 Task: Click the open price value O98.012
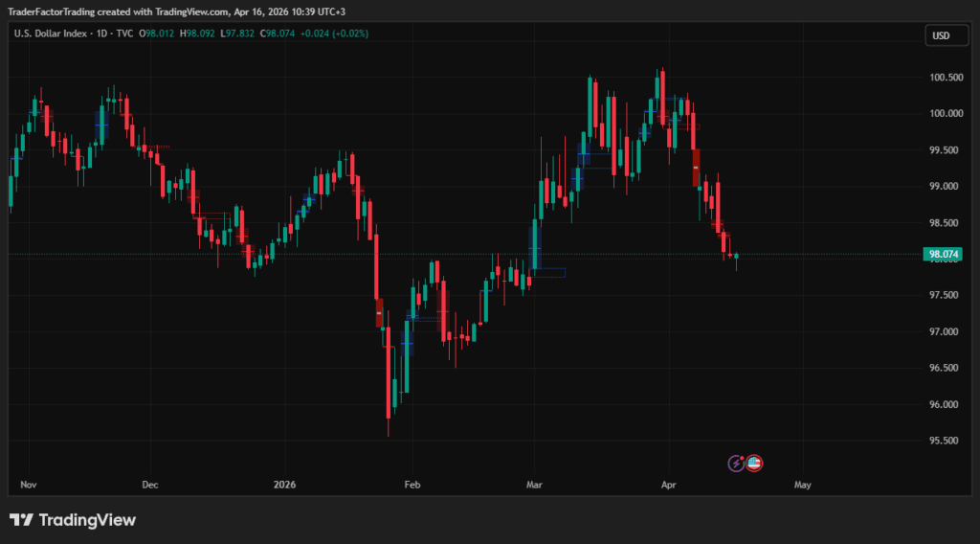pyautogui.click(x=157, y=34)
